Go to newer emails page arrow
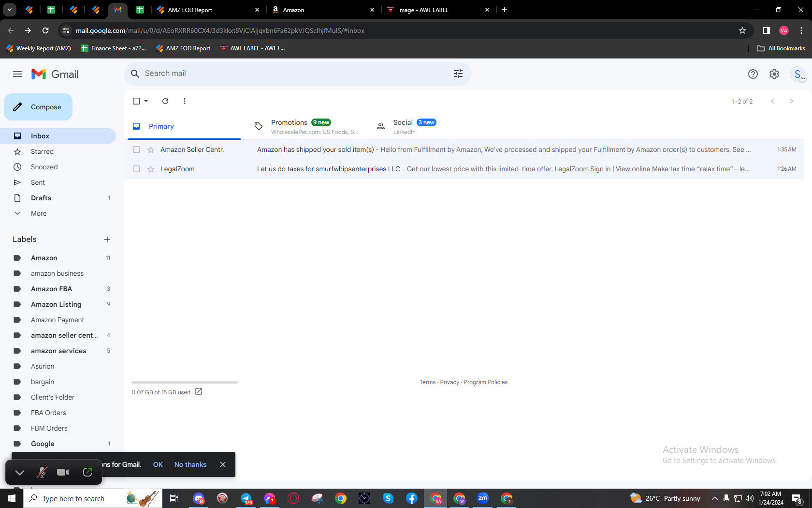The height and width of the screenshot is (508, 812). 772,101
